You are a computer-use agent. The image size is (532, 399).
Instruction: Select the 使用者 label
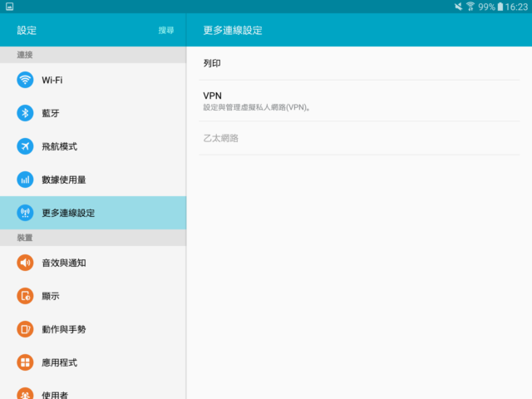pos(55,395)
